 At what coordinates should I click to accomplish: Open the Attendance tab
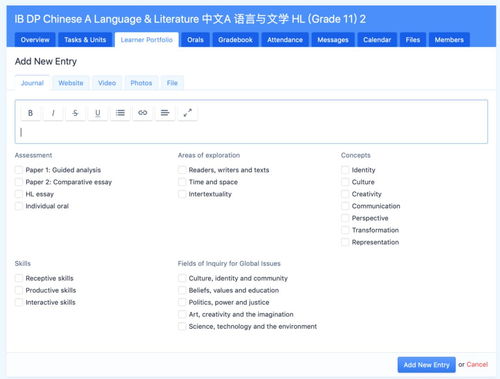point(285,40)
